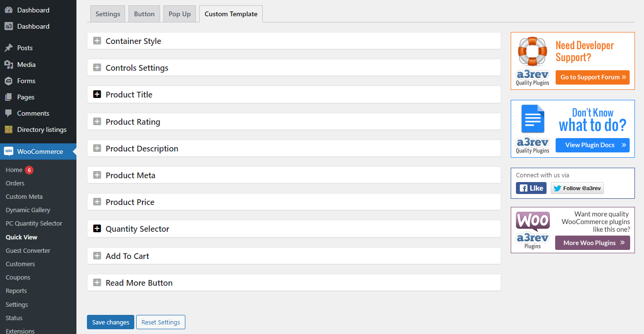Click the Comments speech bubble icon
The image size is (644, 334).
[9, 113]
